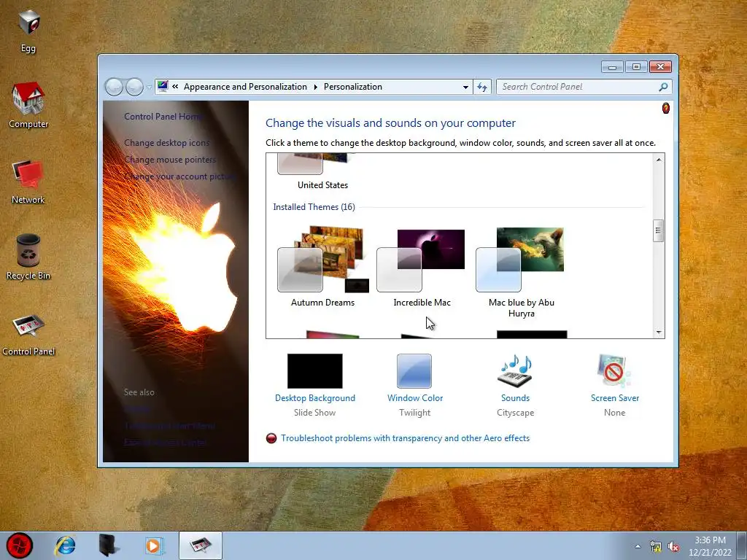Expand the arrow after Appearance and Personalization
The image size is (747, 560).
pyautogui.click(x=315, y=87)
